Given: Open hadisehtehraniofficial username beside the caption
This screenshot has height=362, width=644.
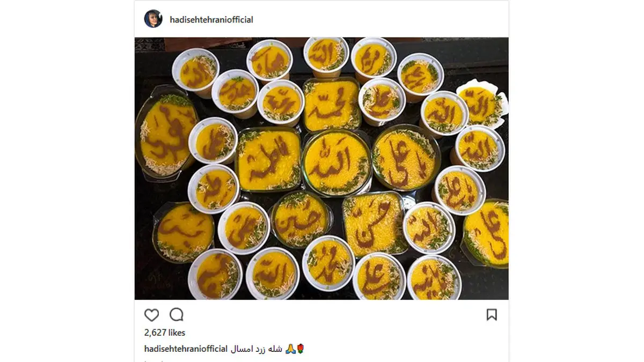Looking at the screenshot, I should point(186,349).
